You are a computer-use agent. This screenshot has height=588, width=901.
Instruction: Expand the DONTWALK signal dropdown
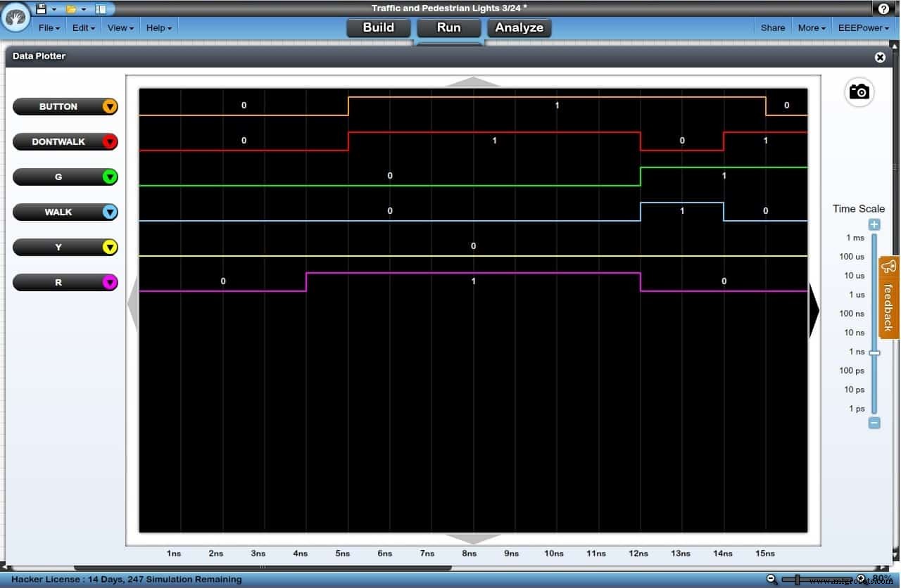pyautogui.click(x=110, y=141)
